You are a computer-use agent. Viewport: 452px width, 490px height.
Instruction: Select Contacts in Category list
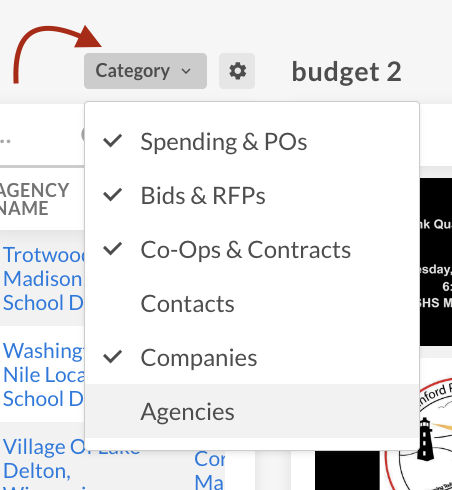(x=252, y=303)
